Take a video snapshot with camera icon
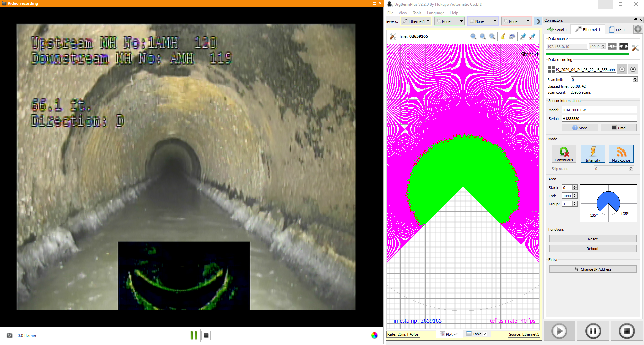 point(10,335)
